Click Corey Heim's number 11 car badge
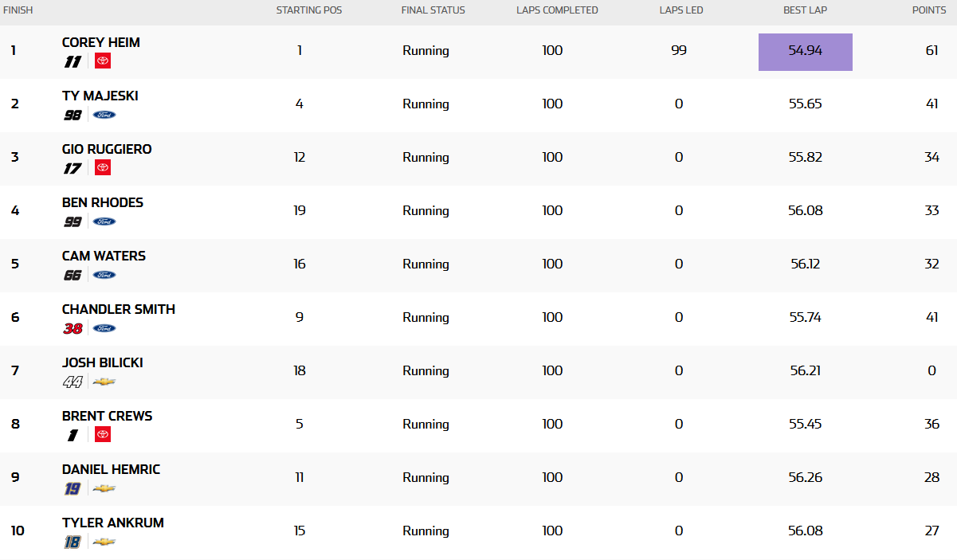 coord(73,61)
